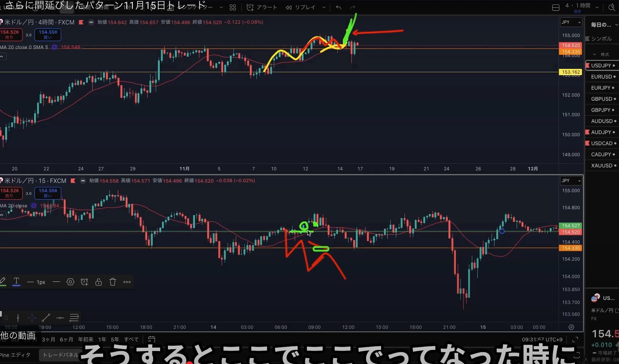Collapse the 4-hour chart indicator legend
Image resolution: width=619 pixels, height=364 pixels.
pos(2,57)
